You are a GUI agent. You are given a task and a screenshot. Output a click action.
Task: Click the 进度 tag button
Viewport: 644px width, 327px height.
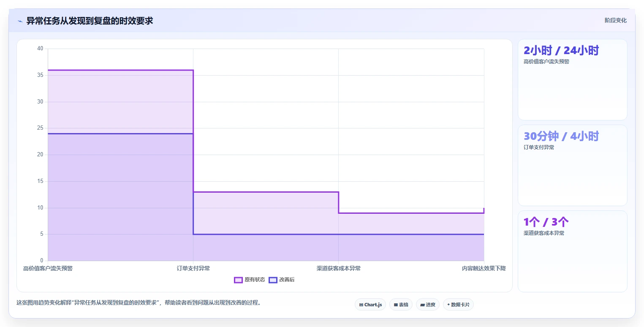tap(428, 305)
